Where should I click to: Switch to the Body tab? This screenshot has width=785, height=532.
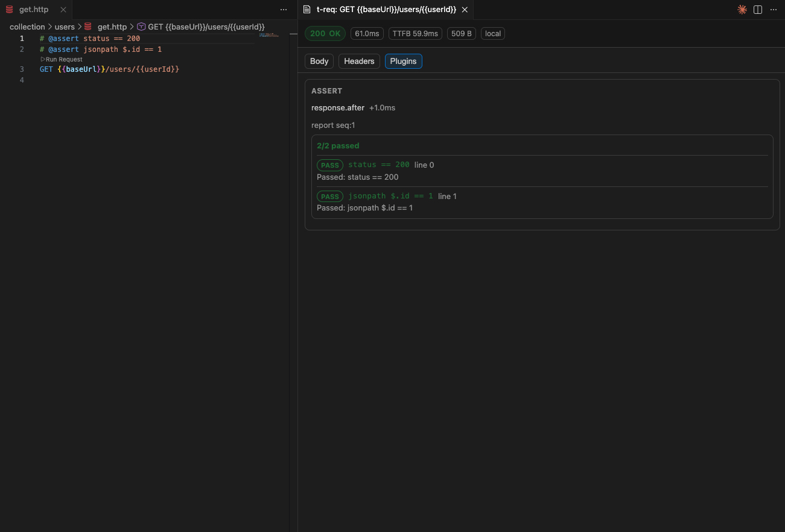click(319, 61)
